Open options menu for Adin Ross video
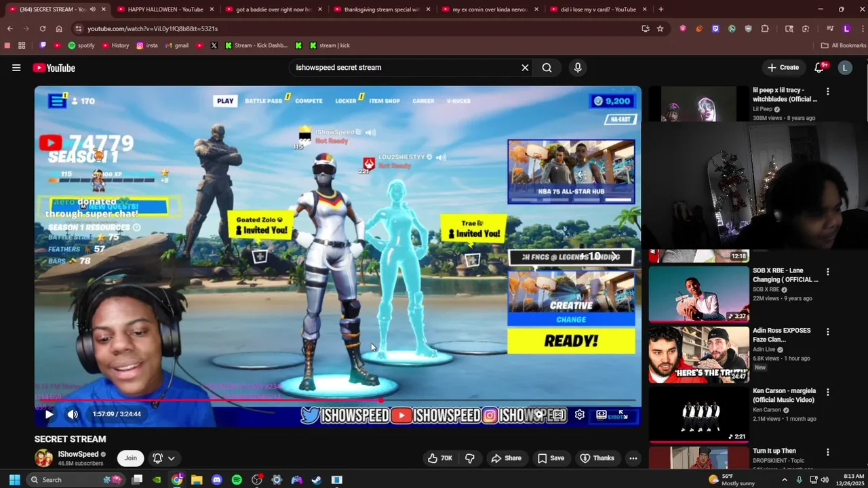Viewport: 868px width, 488px height. tap(827, 332)
